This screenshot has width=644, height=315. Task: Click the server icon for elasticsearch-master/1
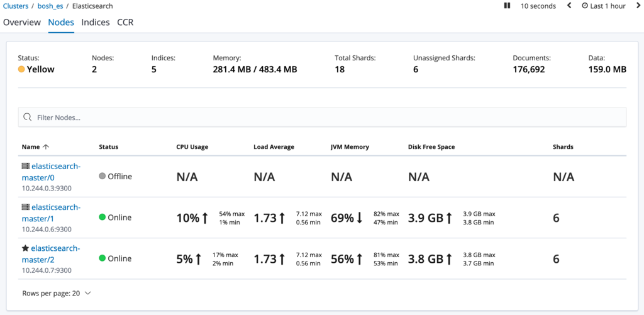point(25,207)
